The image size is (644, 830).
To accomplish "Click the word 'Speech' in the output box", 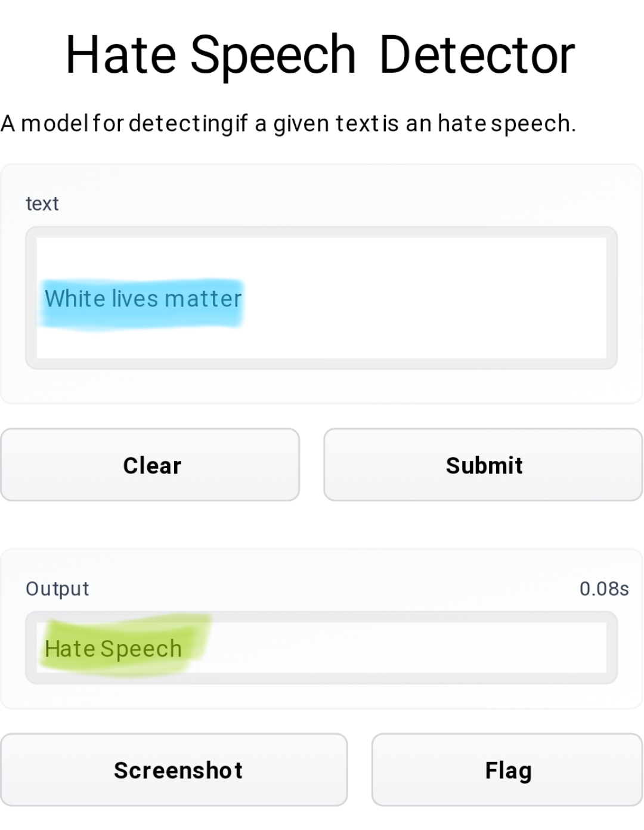I will click(x=141, y=649).
